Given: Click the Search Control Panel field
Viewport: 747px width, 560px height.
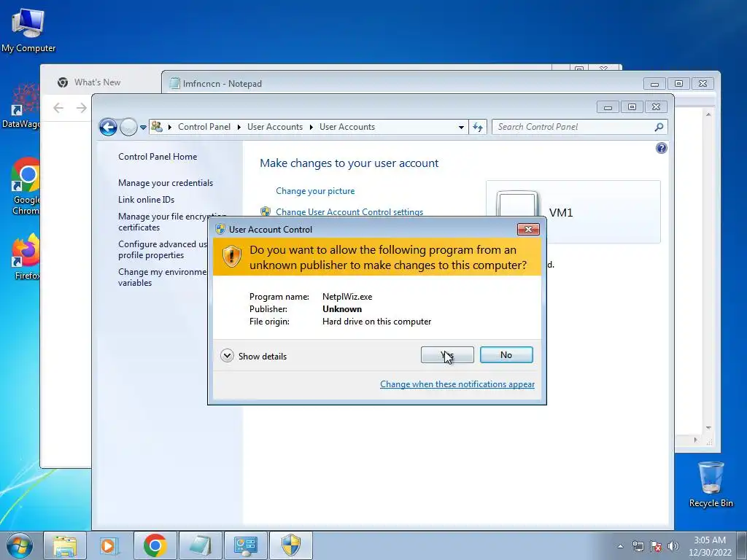Looking at the screenshot, I should click(572, 127).
